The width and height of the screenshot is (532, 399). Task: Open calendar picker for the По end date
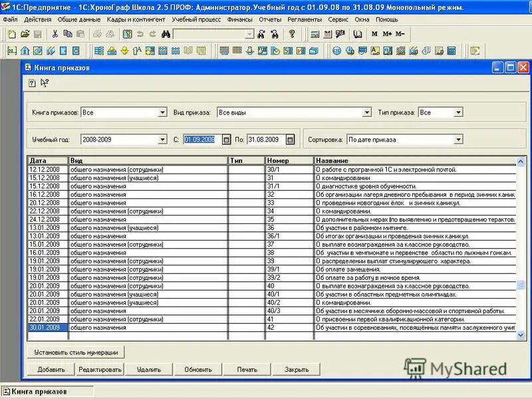pos(290,140)
